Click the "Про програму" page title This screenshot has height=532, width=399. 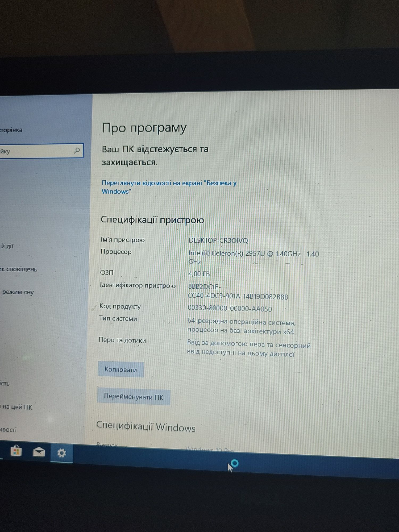pyautogui.click(x=144, y=128)
